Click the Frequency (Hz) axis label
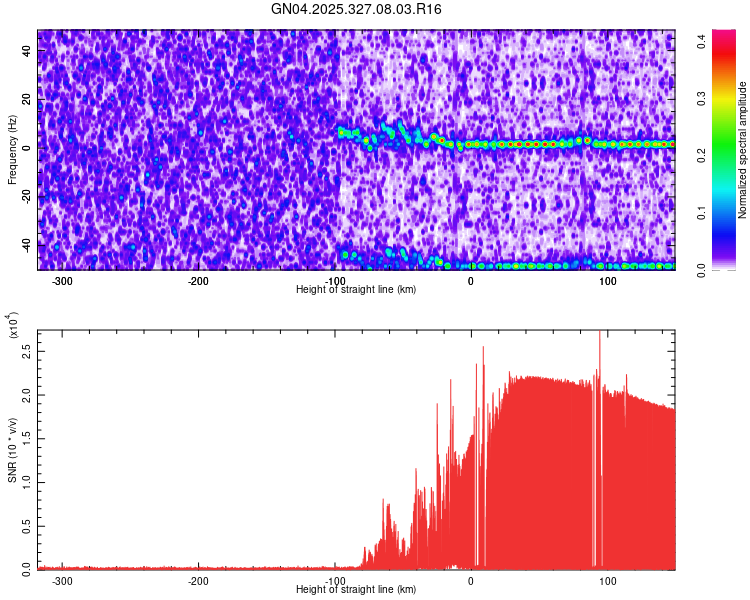Image resolution: width=750 pixels, height=600 pixels. [12, 150]
